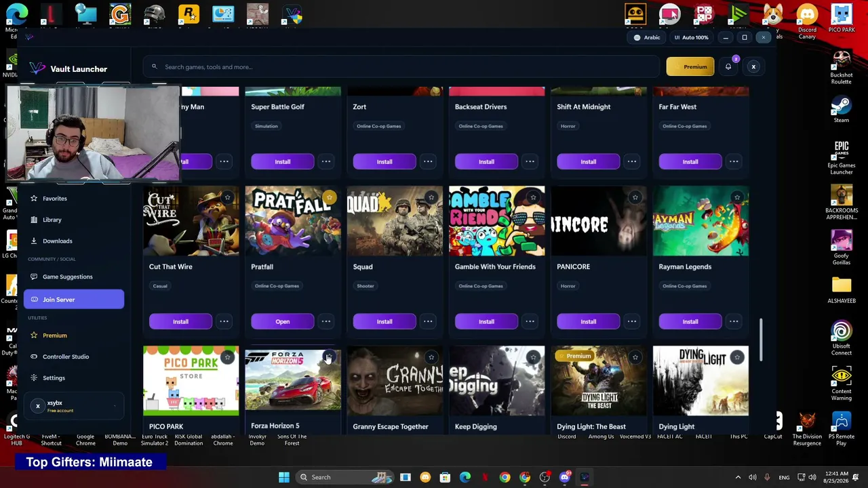This screenshot has width=868, height=488.
Task: Install the Zort game
Action: click(384, 161)
